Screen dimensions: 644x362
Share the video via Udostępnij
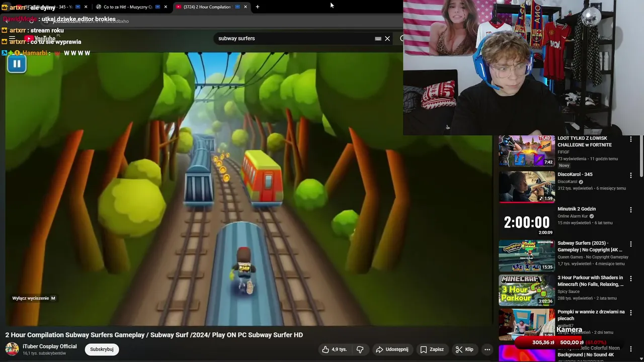(x=392, y=349)
